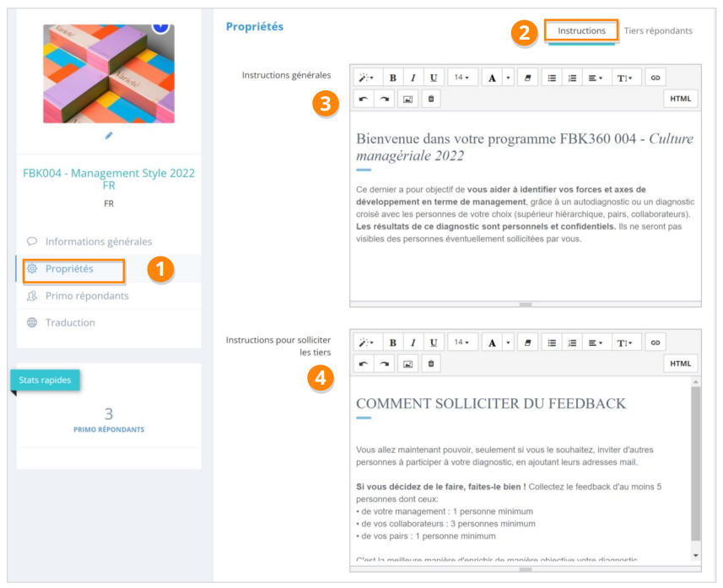Open the font color arrow in Instructions générales toolbar
Screen dimensions: 723x588
click(x=508, y=78)
